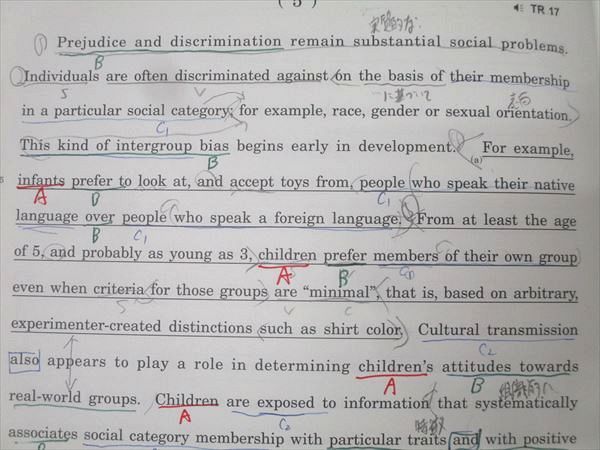Click the word "associates"
600x450 pixels.
tap(42, 434)
